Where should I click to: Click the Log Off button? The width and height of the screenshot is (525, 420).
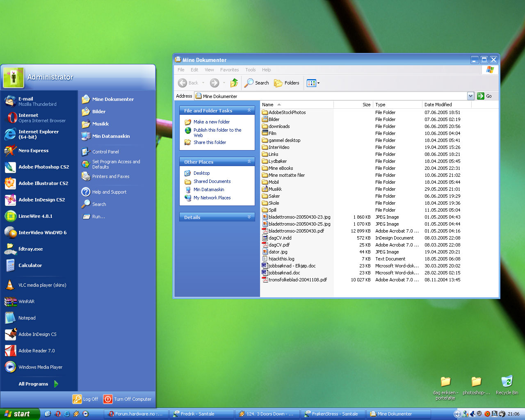85,399
